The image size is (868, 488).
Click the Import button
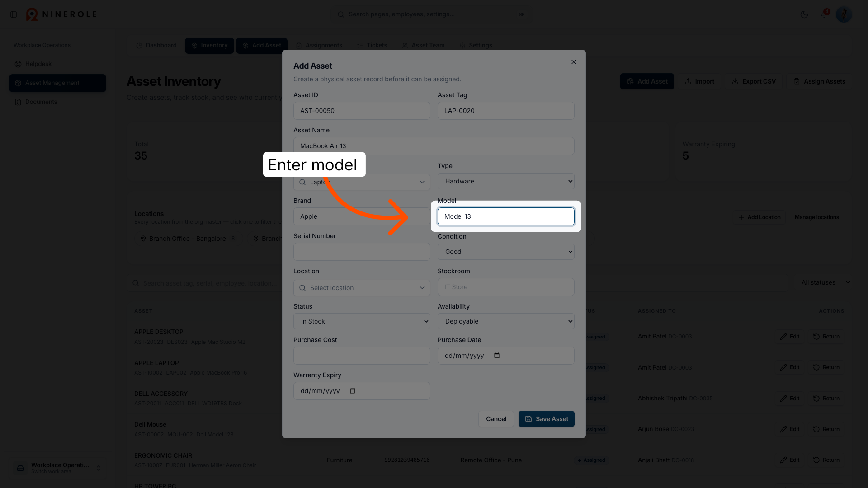699,81
